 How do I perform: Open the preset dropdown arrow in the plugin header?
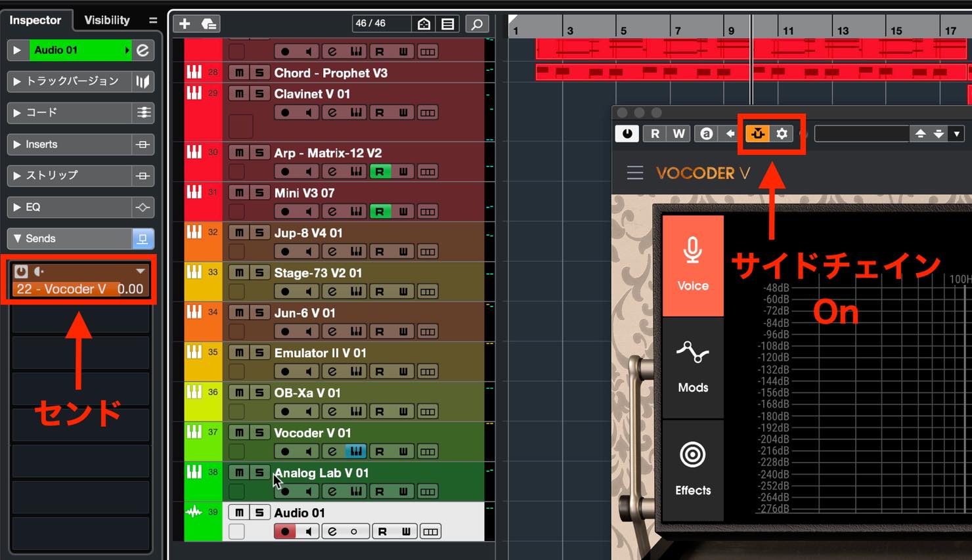pos(957,133)
